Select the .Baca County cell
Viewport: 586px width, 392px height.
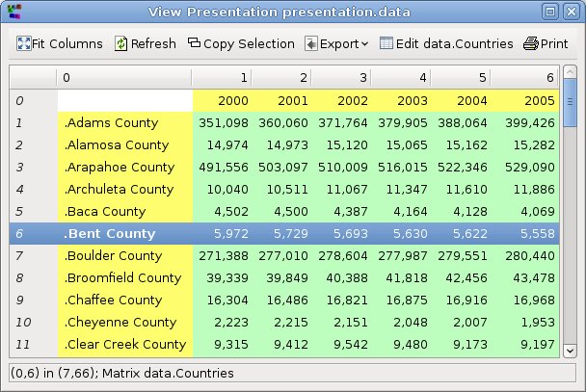point(125,211)
